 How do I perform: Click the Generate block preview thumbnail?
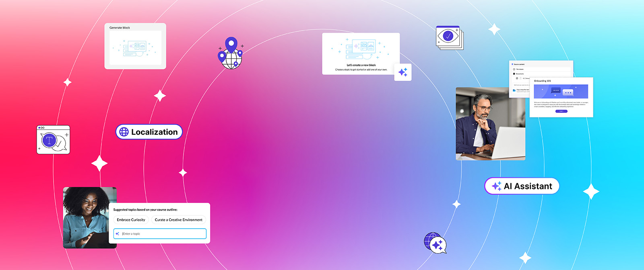pyautogui.click(x=136, y=48)
